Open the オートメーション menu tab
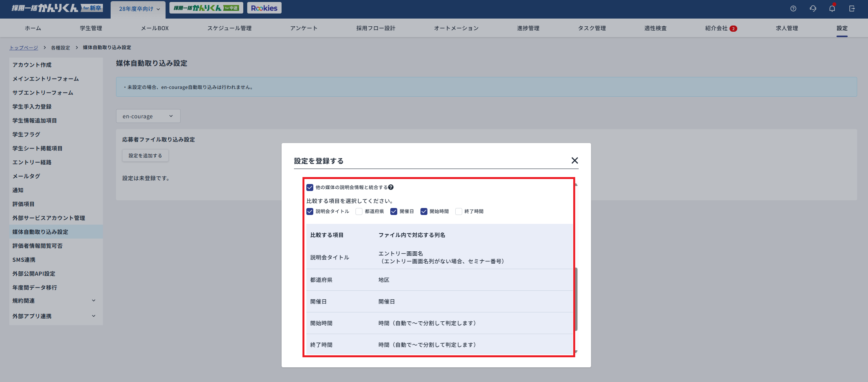 456,28
